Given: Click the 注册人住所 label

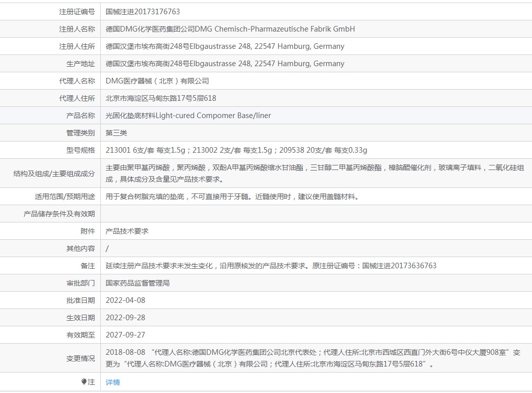Looking at the screenshot, I should (x=77, y=46).
